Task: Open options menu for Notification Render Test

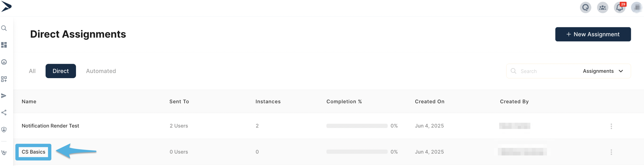Action: 611,126
